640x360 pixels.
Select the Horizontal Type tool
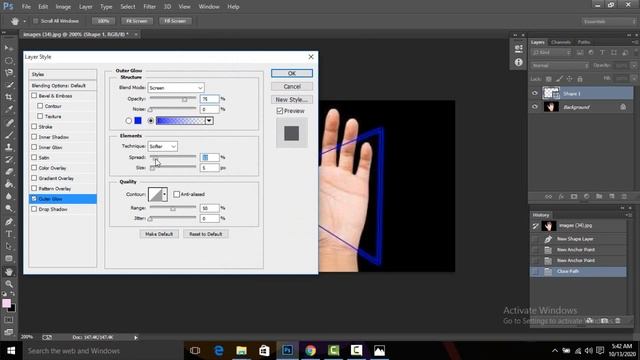[9, 234]
